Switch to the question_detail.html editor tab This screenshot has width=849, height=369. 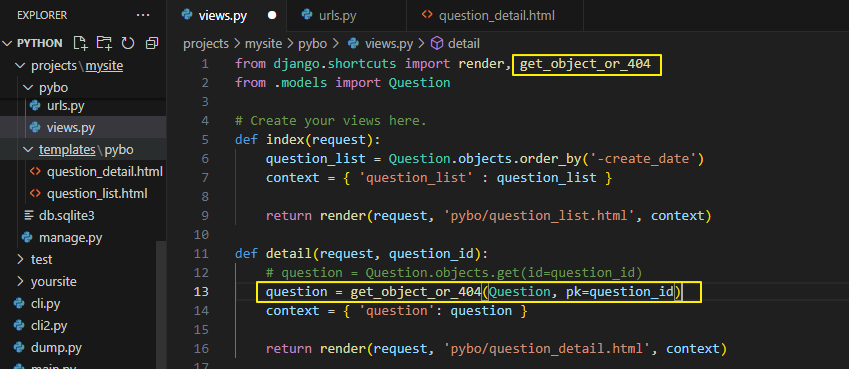click(x=496, y=16)
